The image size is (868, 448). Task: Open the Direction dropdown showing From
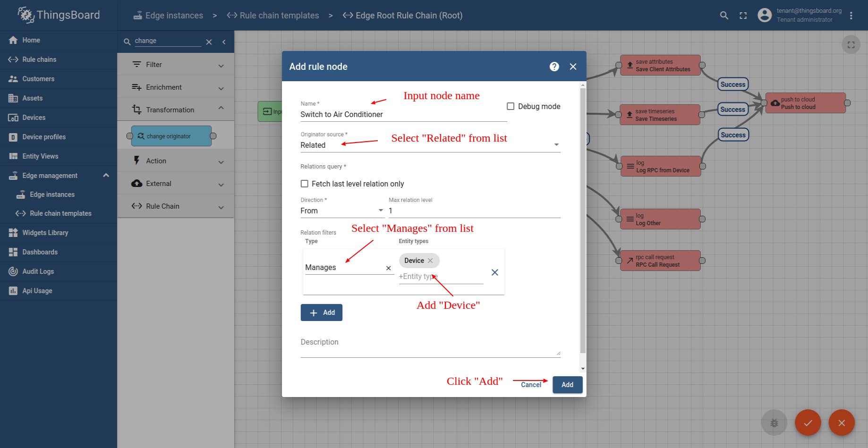coord(342,211)
